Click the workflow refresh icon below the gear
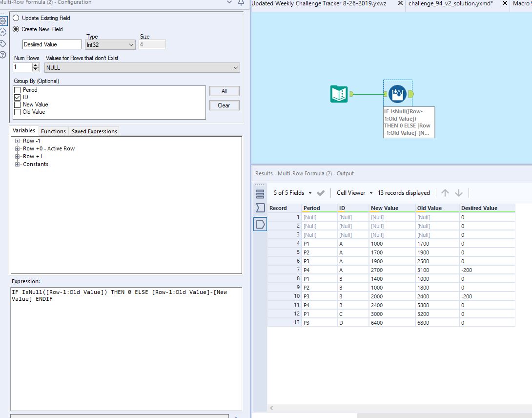Image resolution: width=532 pixels, height=418 pixels. click(x=3, y=32)
